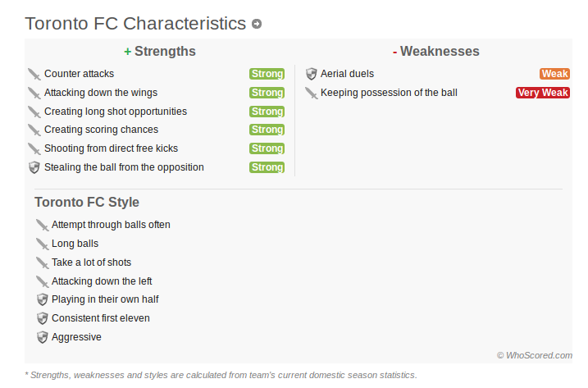This screenshot has width=588, height=388.
Task: Click the WhoScored.com copyright text
Action: pyautogui.click(x=535, y=355)
